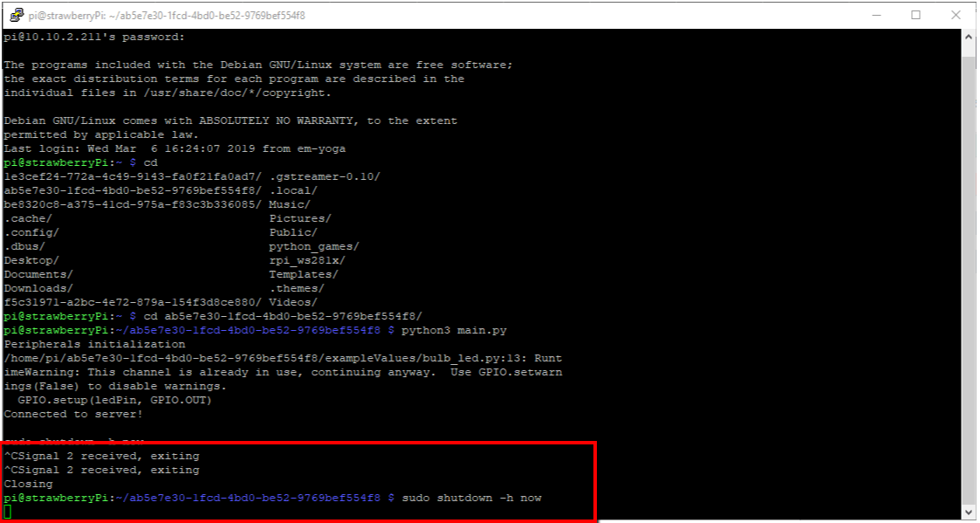Click the green terminal cursor block
This screenshot has width=980, height=523.
click(x=8, y=512)
